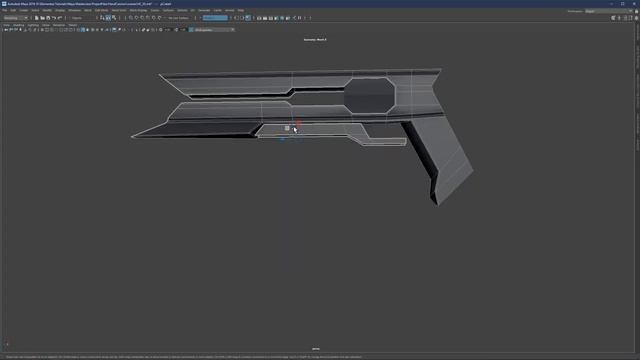Click the Camera Attributes panel icon

(16, 30)
